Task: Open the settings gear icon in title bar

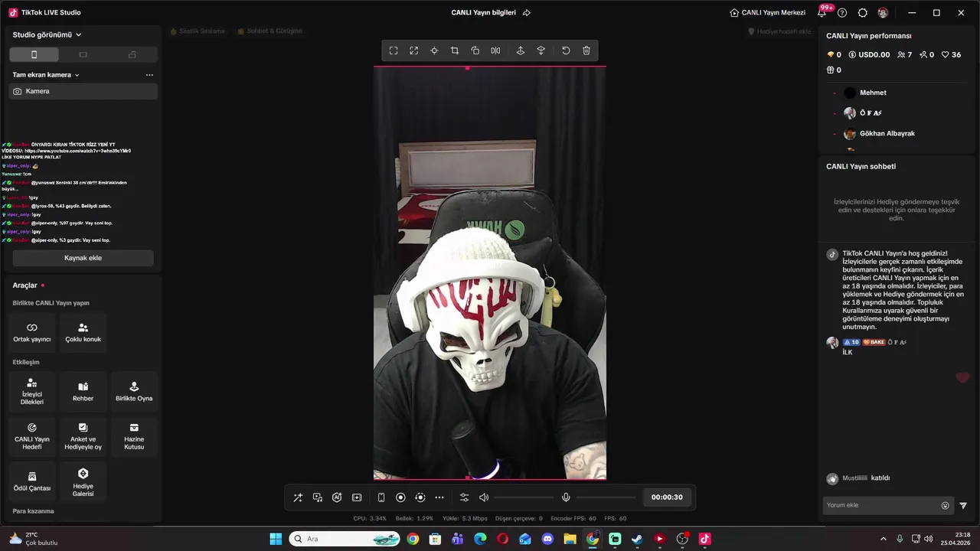Action: pos(863,13)
